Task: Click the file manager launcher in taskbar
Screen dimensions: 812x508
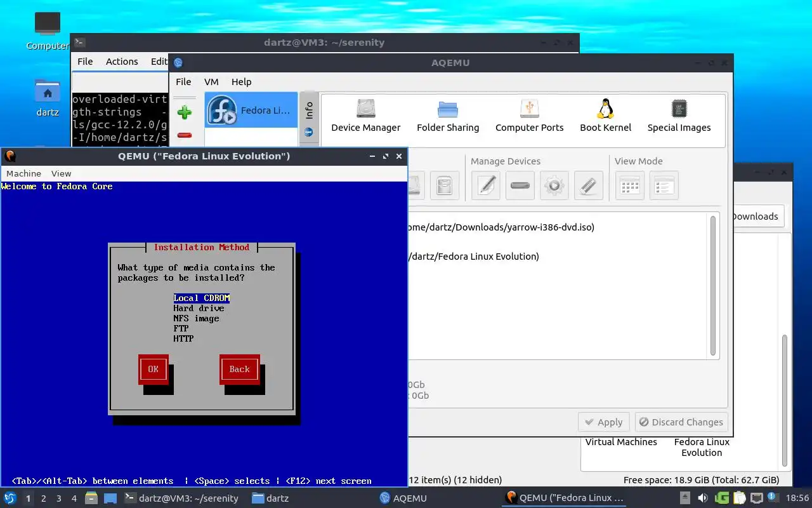Action: [91, 498]
